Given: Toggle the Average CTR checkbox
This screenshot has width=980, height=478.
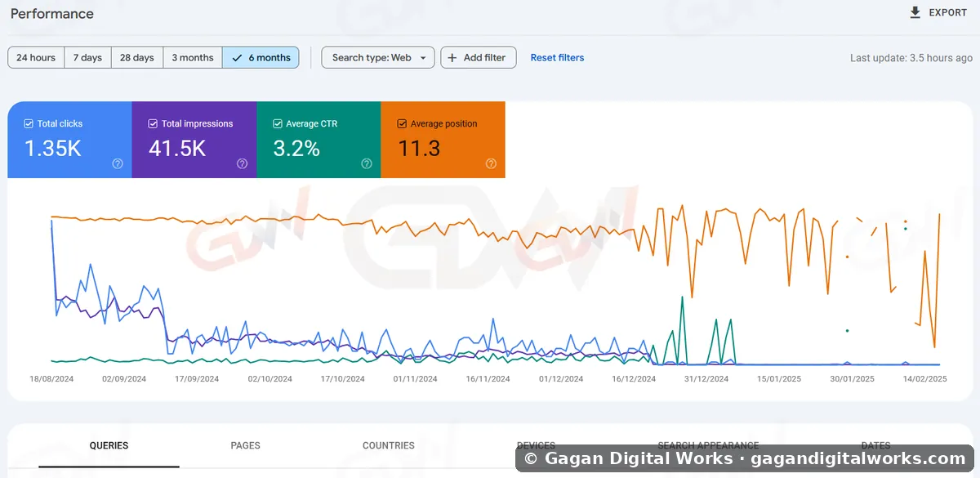Looking at the screenshot, I should 277,124.
